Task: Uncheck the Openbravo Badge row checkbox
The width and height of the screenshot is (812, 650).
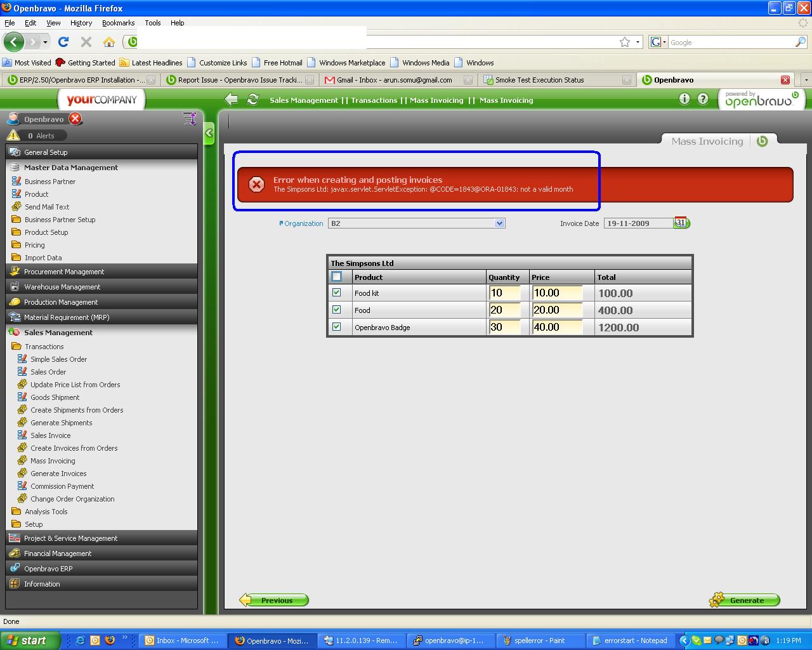Action: pos(337,327)
